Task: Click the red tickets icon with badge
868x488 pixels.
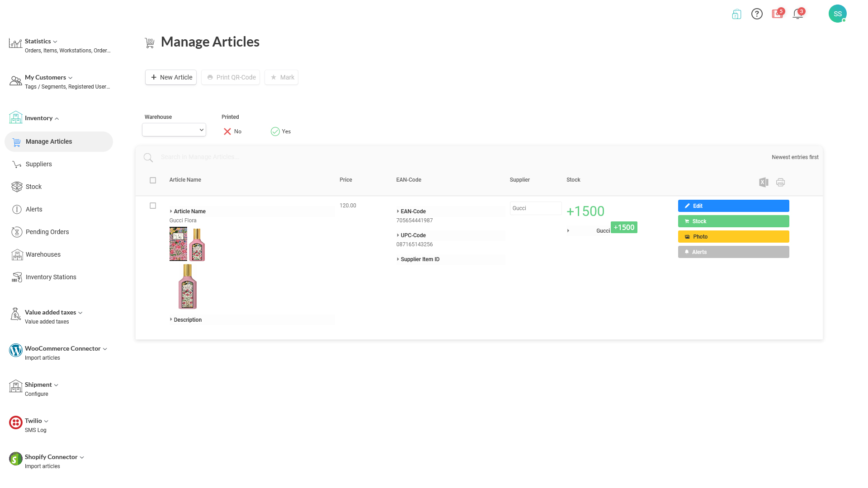Action: (x=777, y=14)
